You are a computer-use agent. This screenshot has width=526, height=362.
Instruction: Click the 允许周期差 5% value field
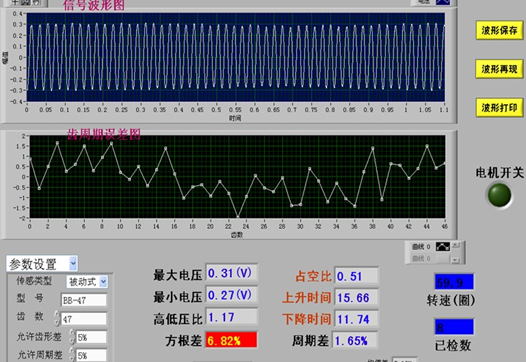click(x=91, y=355)
